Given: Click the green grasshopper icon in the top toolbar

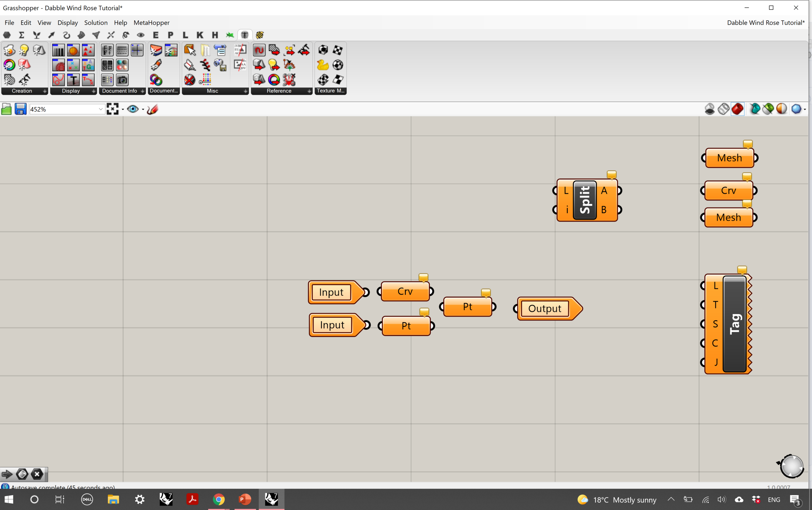Looking at the screenshot, I should (230, 35).
